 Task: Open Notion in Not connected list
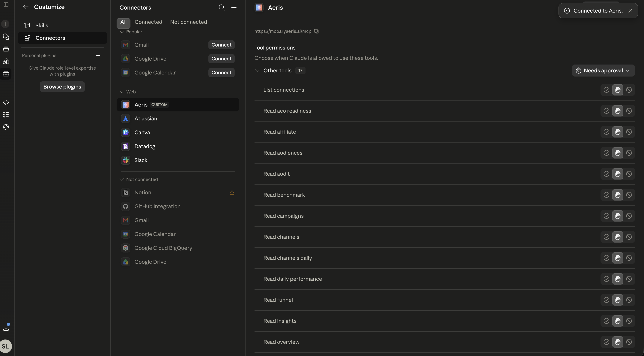point(178,193)
